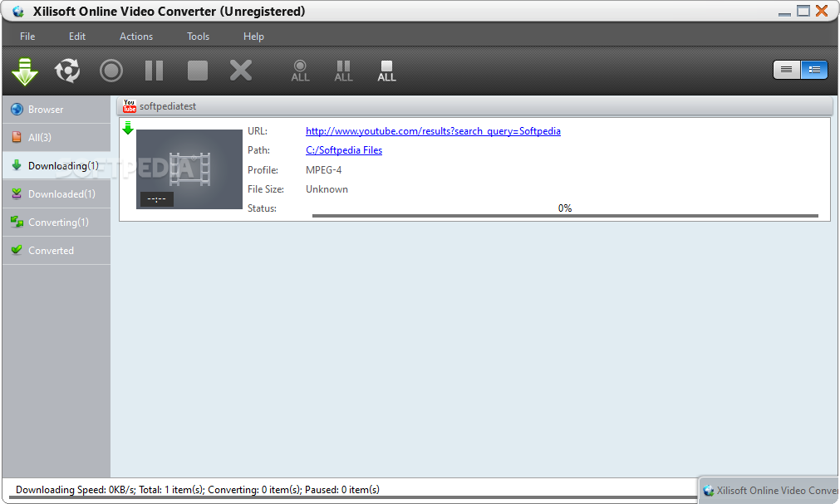
Task: Click the Pause toolbar button
Action: click(155, 71)
